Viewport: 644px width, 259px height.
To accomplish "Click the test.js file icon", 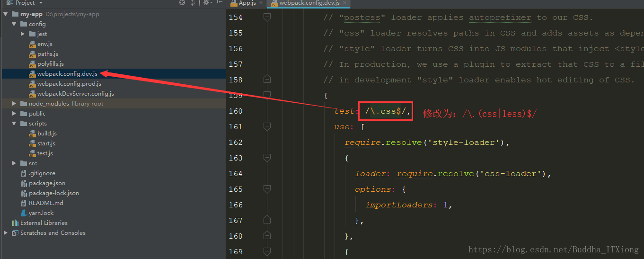I will [32, 153].
